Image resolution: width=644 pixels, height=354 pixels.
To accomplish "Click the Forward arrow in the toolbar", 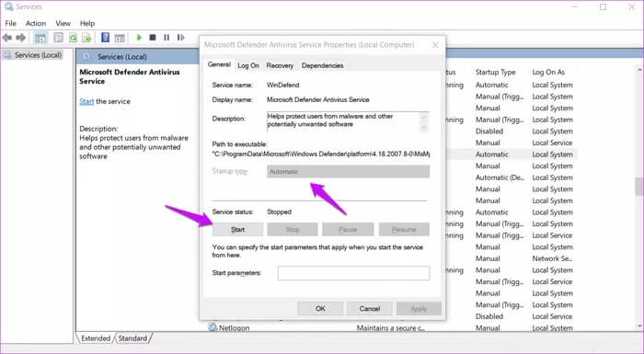I will [20, 38].
